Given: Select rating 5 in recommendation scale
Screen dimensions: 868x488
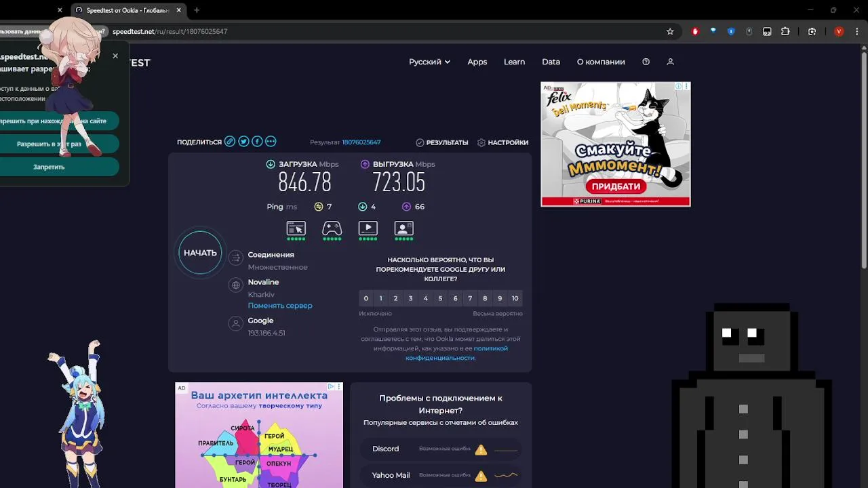Looking at the screenshot, I should [440, 298].
